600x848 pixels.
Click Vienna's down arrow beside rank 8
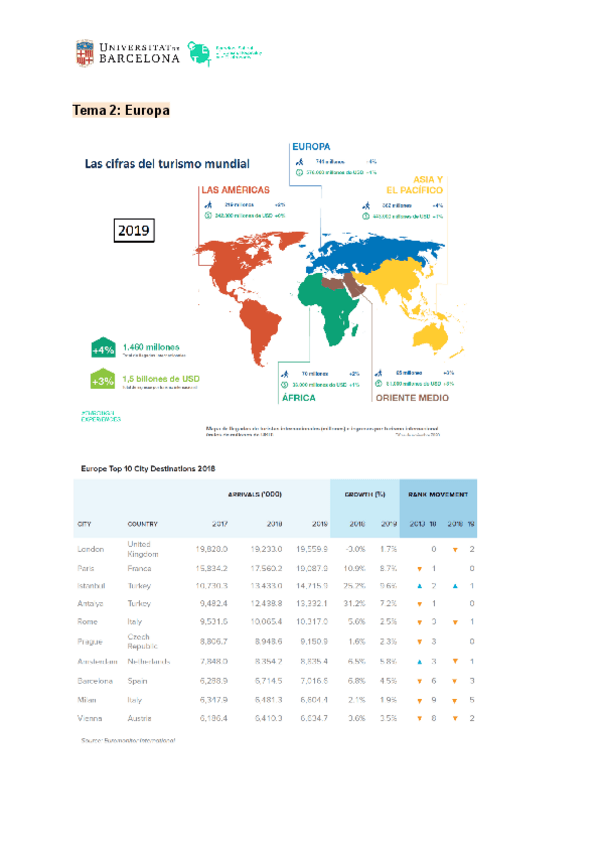419,719
